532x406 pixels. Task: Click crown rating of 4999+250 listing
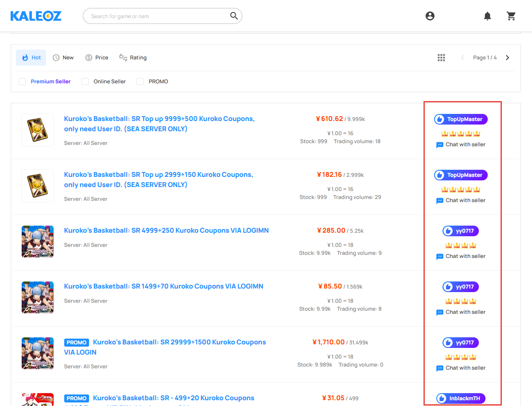pos(461,245)
